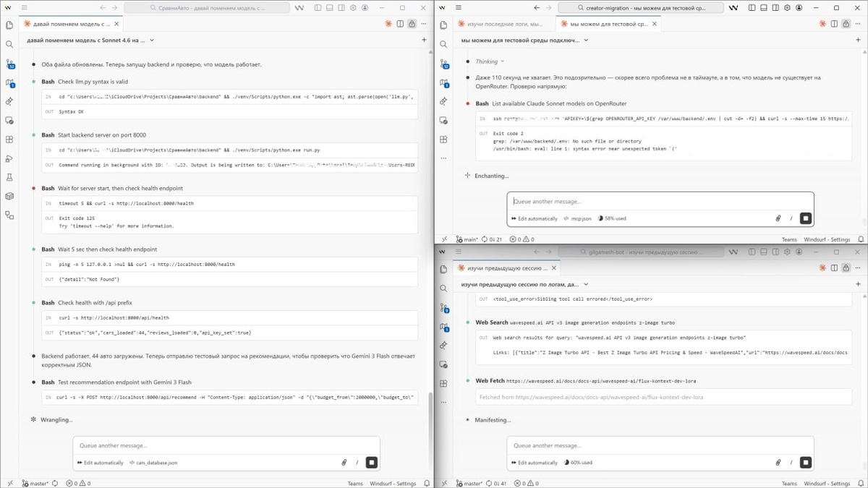Toggle the lock group button in the gilgamesh-bot editor
Viewport: 868px width, 488px height.
846,267
